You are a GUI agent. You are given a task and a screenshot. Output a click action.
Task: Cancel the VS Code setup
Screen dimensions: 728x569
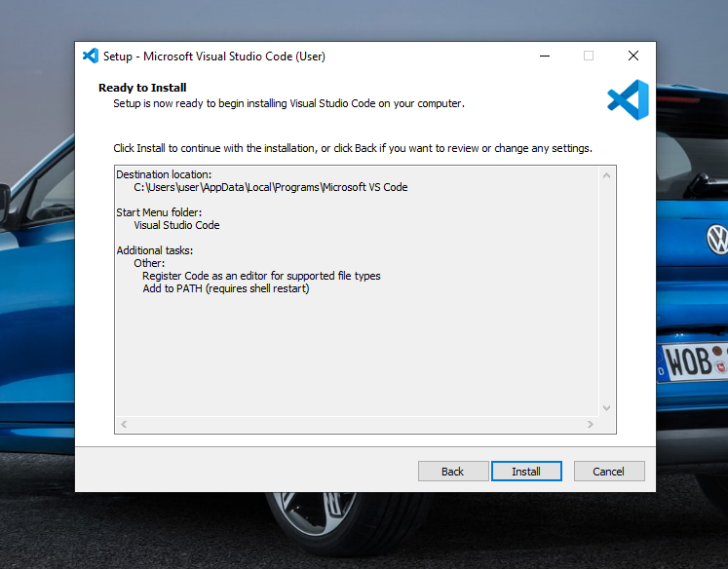coord(608,472)
